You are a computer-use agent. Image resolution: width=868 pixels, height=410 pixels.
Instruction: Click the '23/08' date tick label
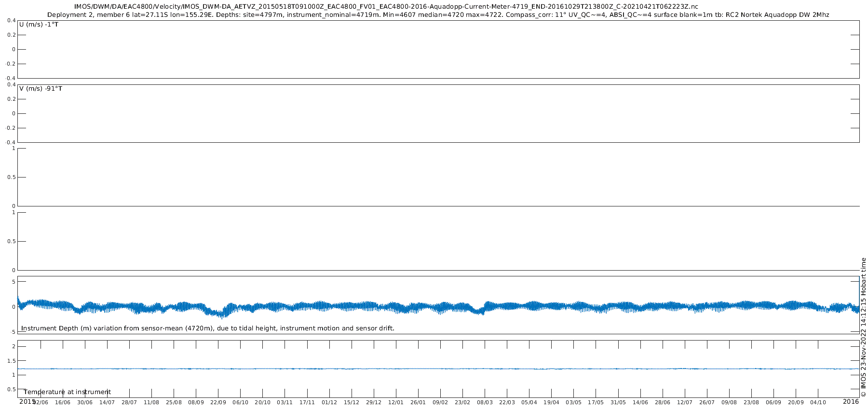coord(751,402)
